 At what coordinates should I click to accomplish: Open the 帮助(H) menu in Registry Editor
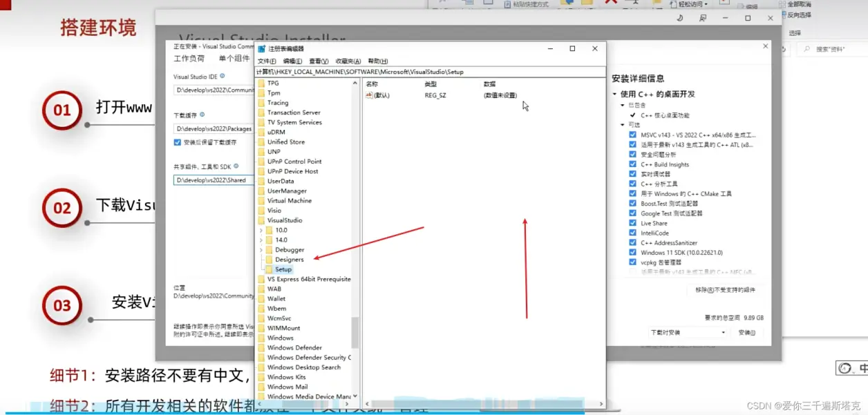(x=378, y=61)
